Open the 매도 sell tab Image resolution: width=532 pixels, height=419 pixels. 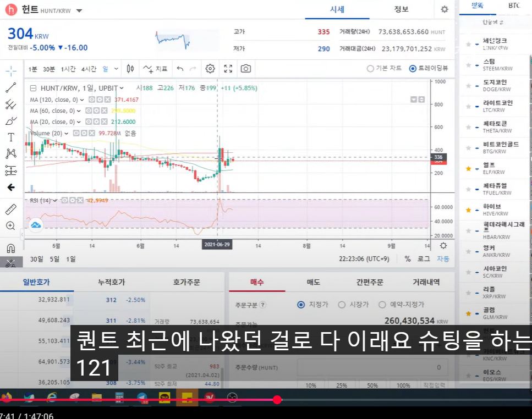coord(313,282)
